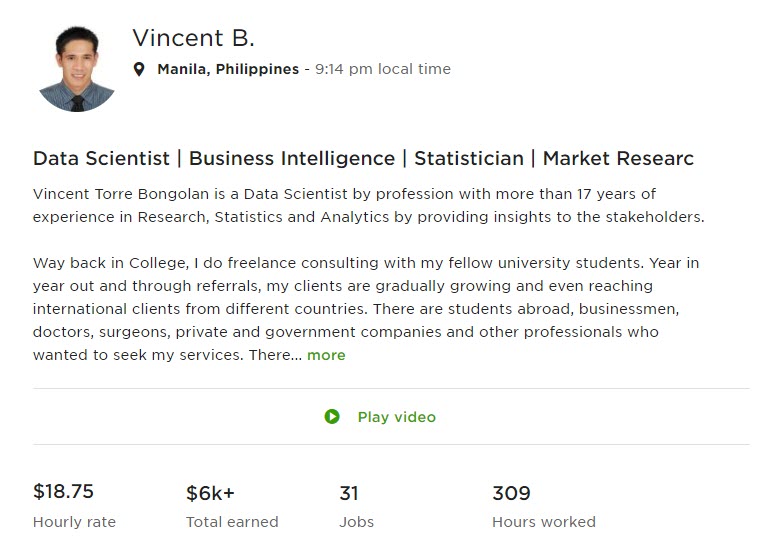Image resolution: width=778 pixels, height=559 pixels.
Task: Click the first overview paragraph about Vincent Torre Bongolan
Action: click(369, 205)
